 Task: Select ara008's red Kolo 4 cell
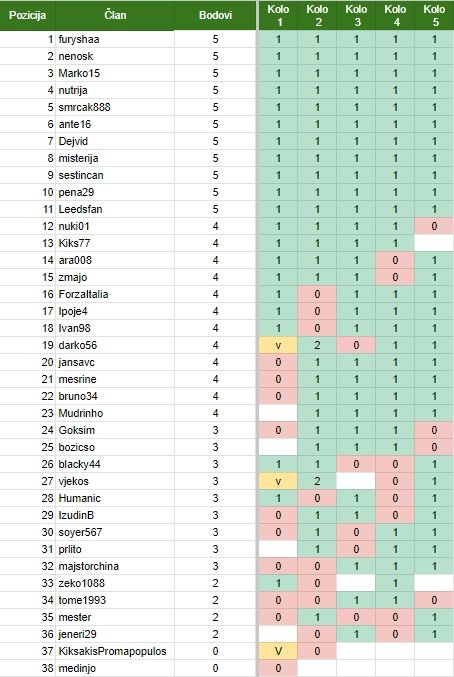pos(395,260)
